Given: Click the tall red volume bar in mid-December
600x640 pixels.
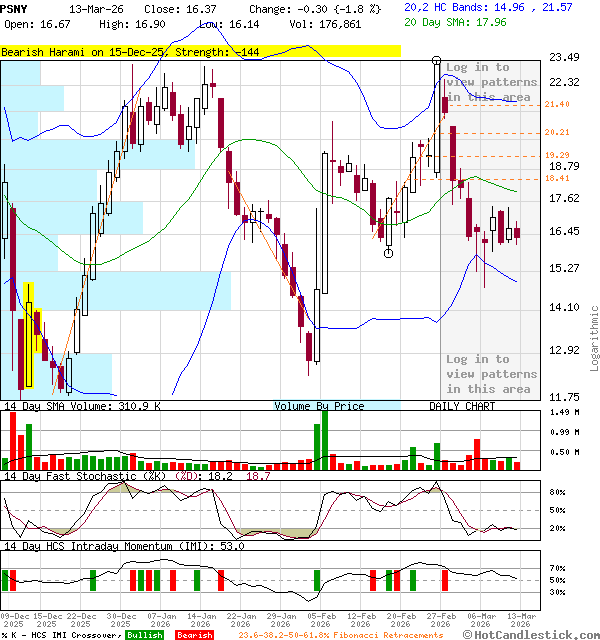Looking at the screenshot, I should point(13,439).
